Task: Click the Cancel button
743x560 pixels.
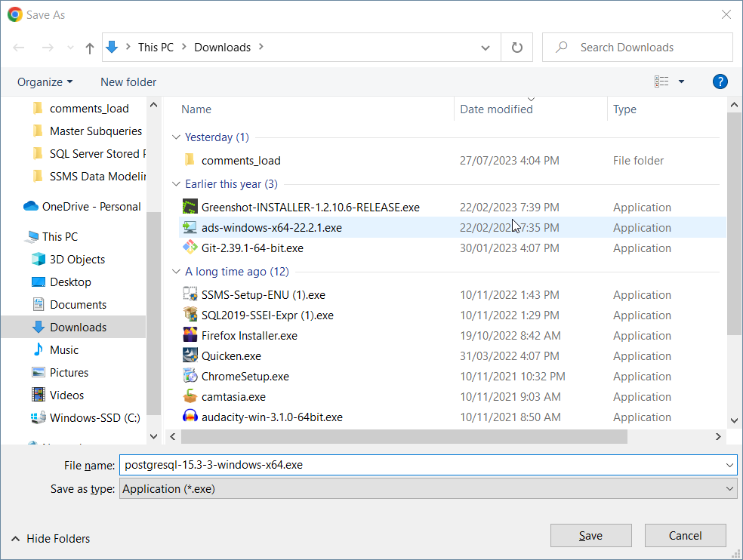Action: pos(685,536)
